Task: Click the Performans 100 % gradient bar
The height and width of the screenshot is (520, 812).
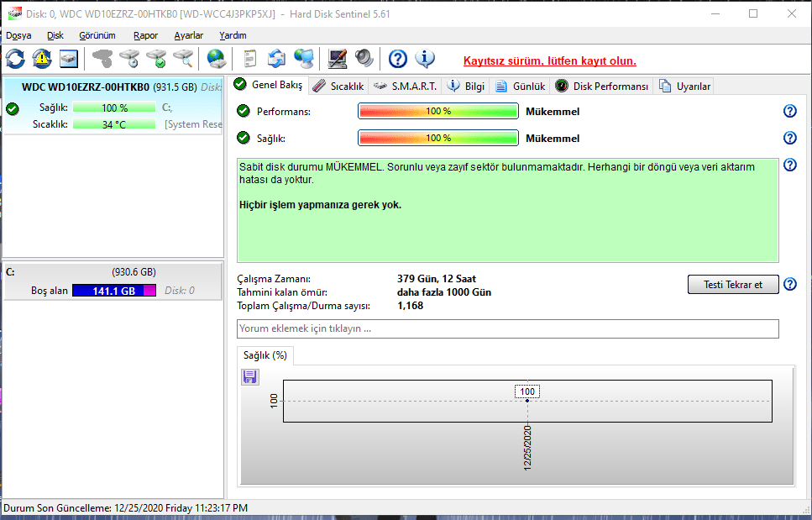Action: click(x=438, y=111)
